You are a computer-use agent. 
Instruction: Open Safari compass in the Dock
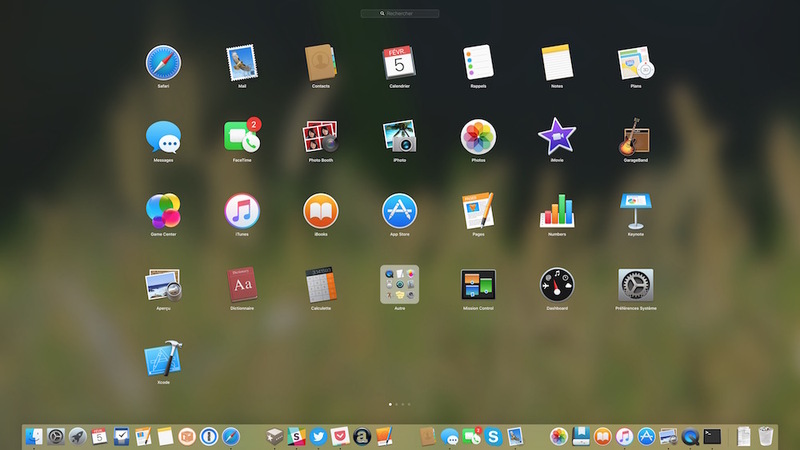(231, 437)
